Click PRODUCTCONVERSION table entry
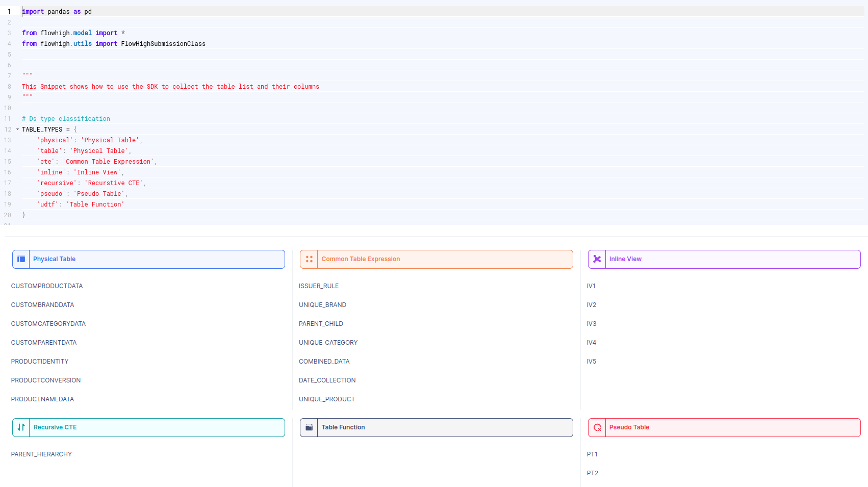The width and height of the screenshot is (868, 487). pyautogui.click(x=46, y=380)
